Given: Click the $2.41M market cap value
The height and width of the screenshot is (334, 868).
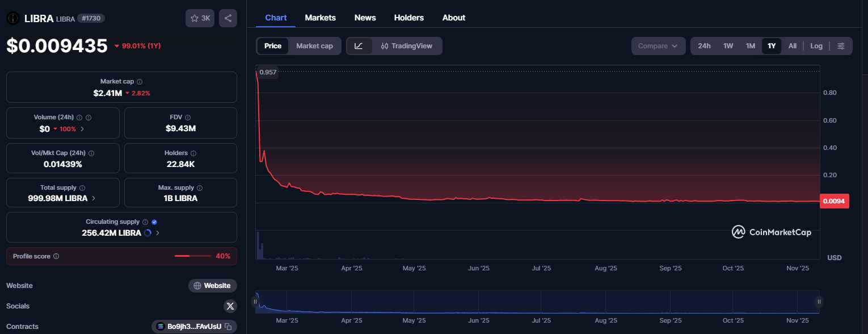Looking at the screenshot, I should [107, 93].
